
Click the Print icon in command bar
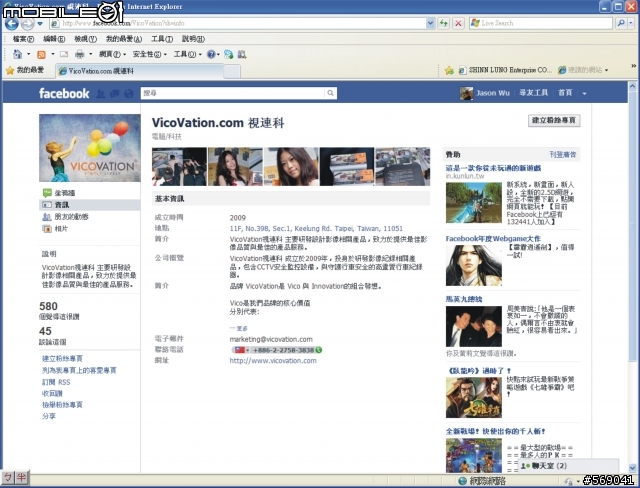(80, 54)
